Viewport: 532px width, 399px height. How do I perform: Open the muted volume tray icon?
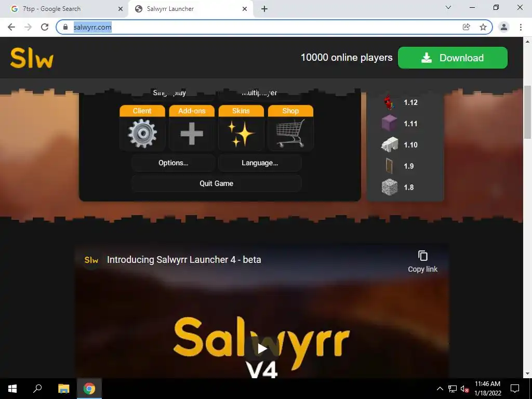(x=465, y=389)
